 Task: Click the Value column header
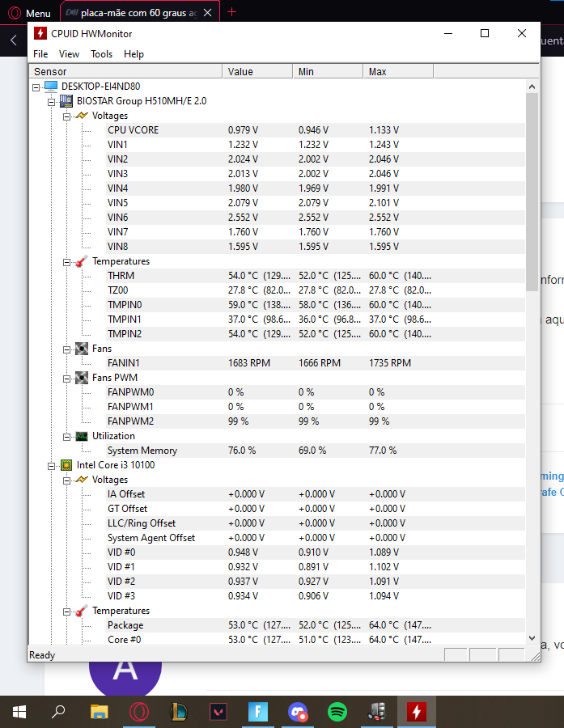257,71
